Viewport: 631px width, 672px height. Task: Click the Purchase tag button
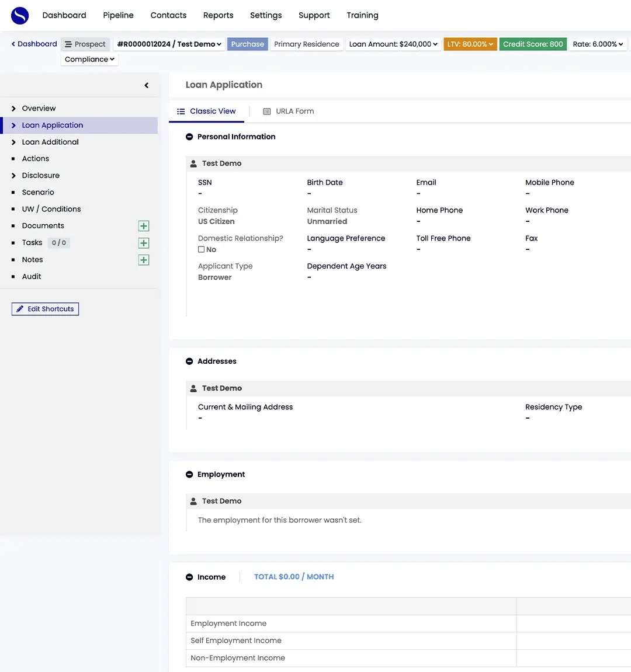click(248, 44)
